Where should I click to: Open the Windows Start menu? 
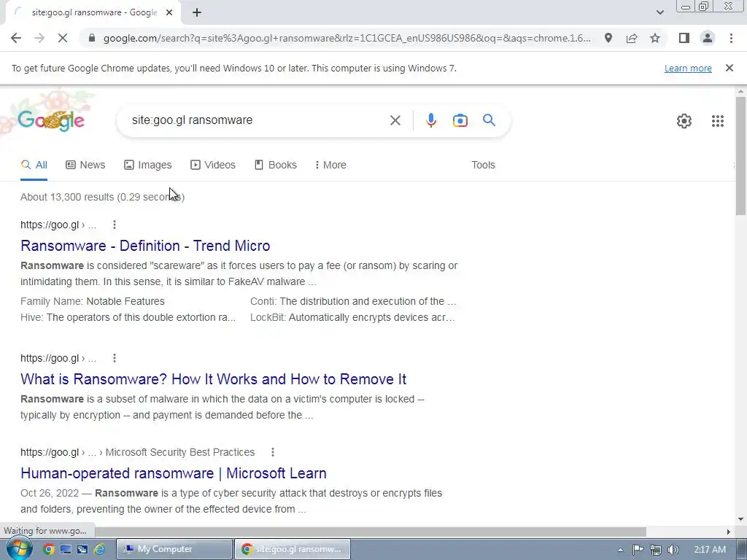click(x=18, y=549)
